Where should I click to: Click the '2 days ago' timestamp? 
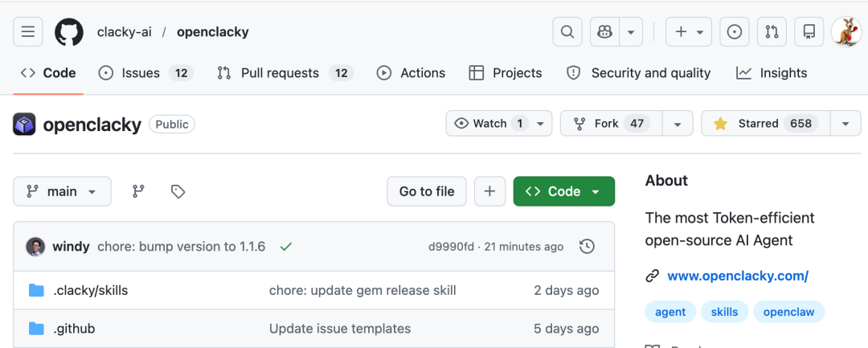(567, 290)
